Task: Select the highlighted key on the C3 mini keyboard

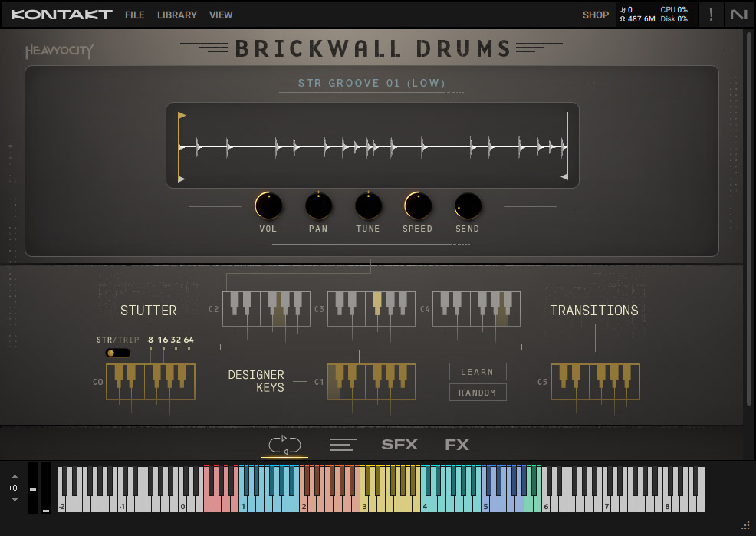Action: (x=377, y=303)
